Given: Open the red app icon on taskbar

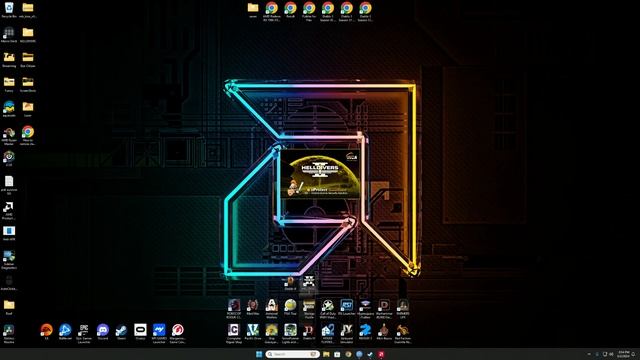Looking at the screenshot, I should pos(381,354).
